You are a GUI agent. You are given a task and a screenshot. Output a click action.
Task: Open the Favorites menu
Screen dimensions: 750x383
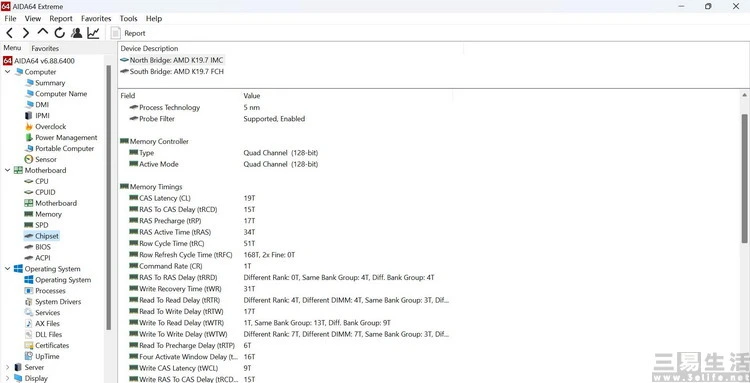point(96,19)
